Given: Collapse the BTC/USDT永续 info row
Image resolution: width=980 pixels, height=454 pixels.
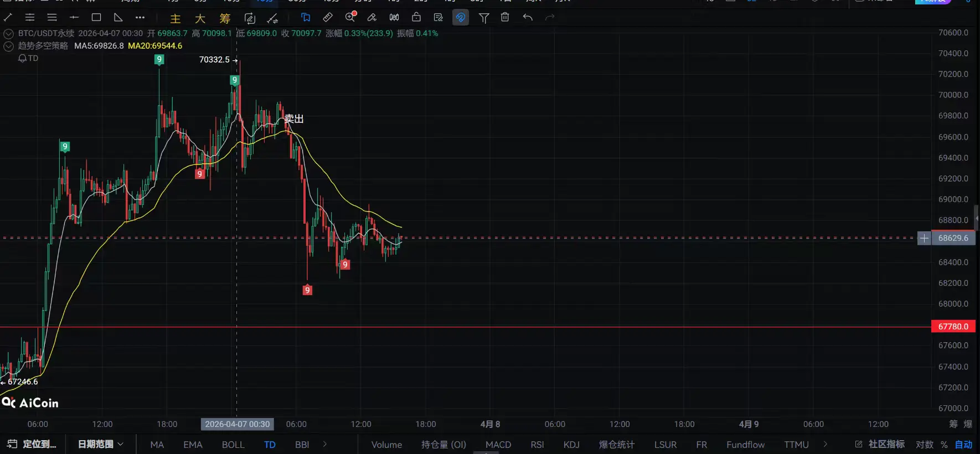Looking at the screenshot, I should coord(8,34).
